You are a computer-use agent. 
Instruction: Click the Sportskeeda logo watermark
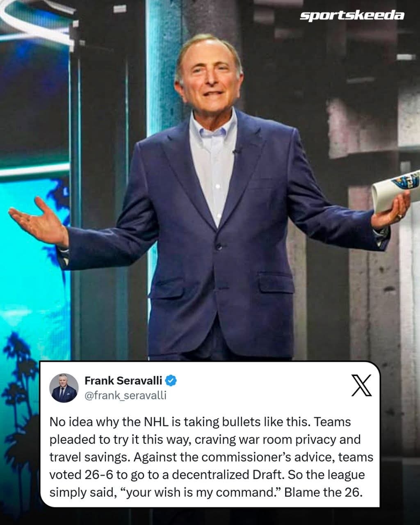point(352,16)
